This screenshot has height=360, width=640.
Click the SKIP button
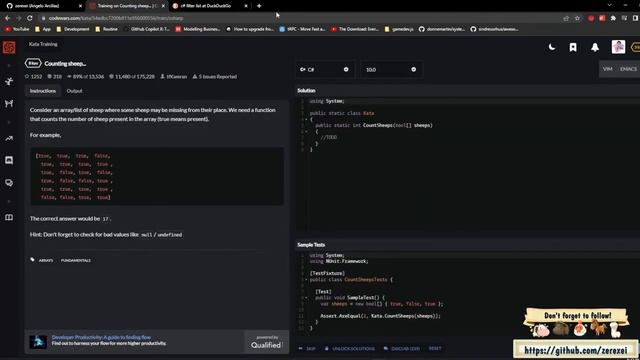pyautogui.click(x=307, y=349)
